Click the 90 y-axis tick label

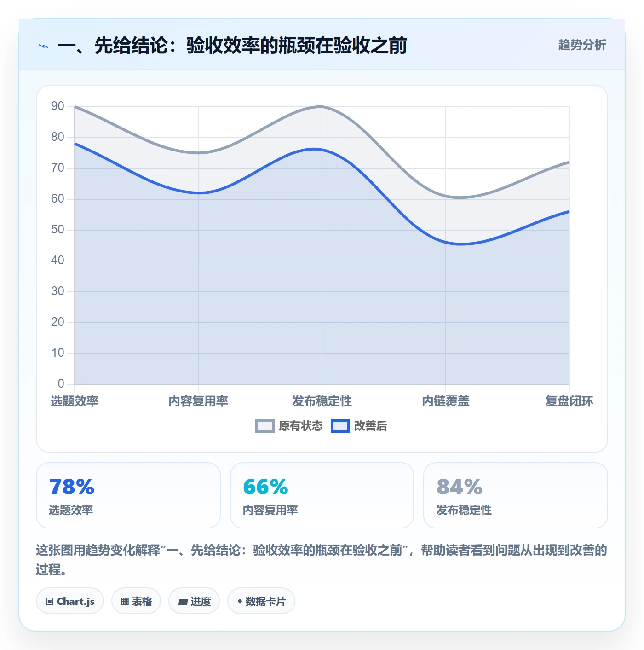click(x=57, y=106)
